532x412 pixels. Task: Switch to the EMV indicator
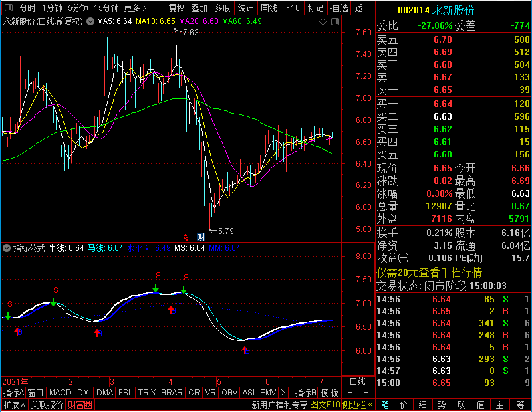(268, 393)
